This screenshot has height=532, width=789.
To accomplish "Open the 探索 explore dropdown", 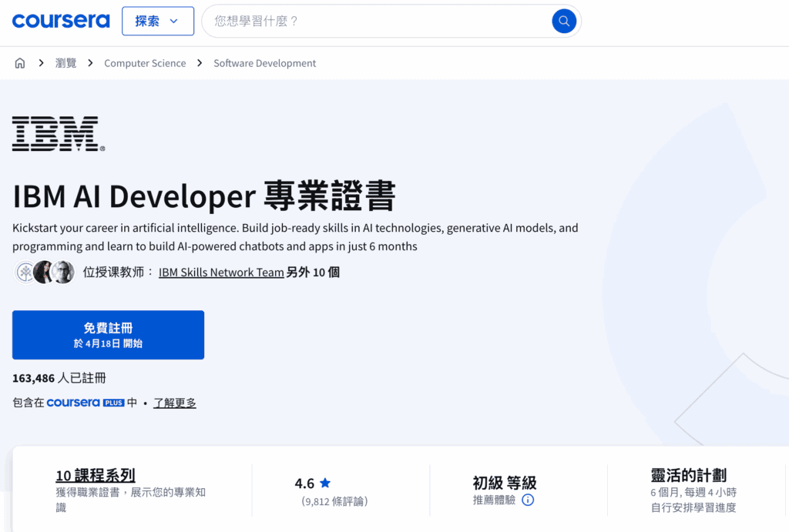I will pos(157,21).
